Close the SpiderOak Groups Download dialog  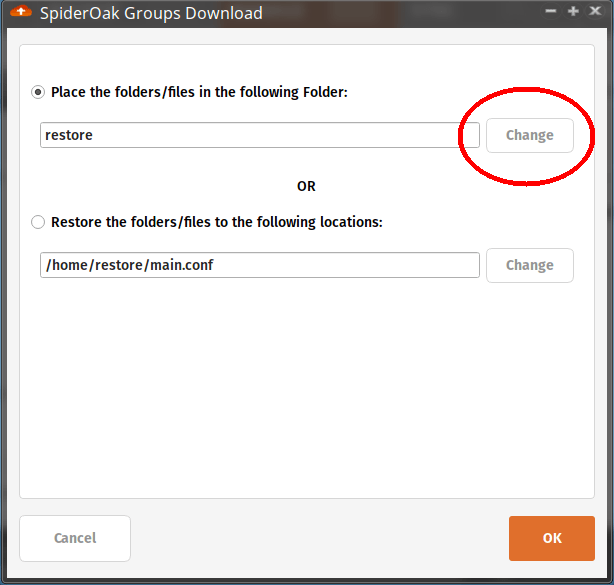[595, 11]
